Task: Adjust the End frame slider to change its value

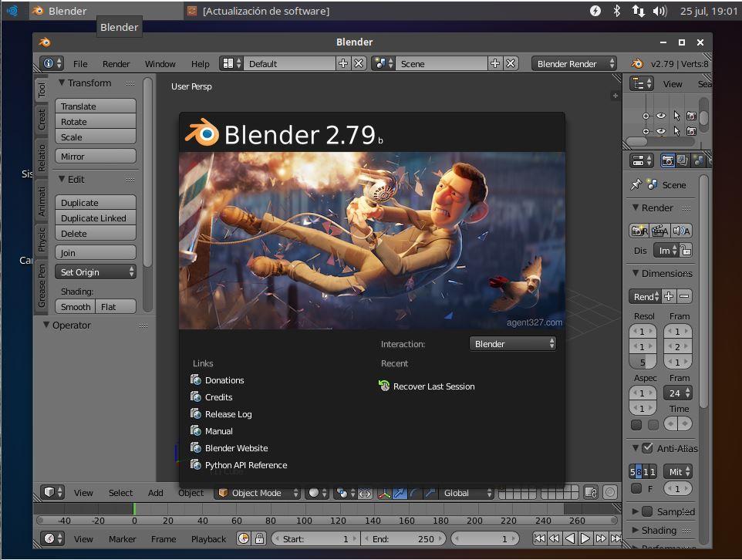Action: [x=403, y=538]
